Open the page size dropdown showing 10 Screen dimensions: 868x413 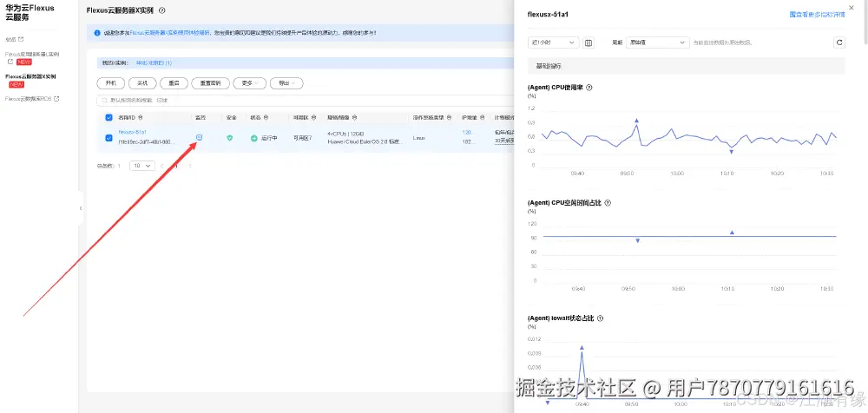142,166
